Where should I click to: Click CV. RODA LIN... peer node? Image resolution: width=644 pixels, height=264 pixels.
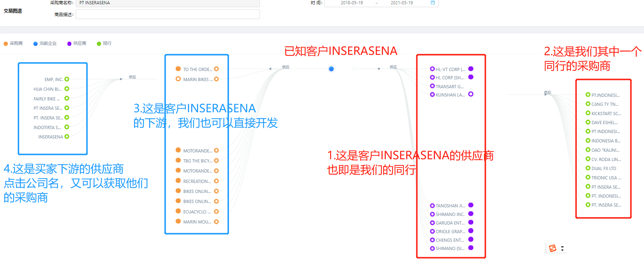pos(588,159)
